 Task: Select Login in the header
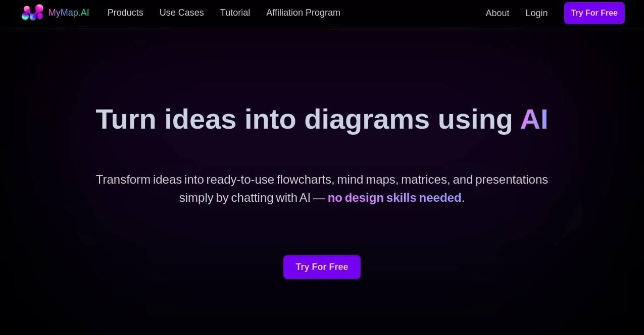coord(536,13)
